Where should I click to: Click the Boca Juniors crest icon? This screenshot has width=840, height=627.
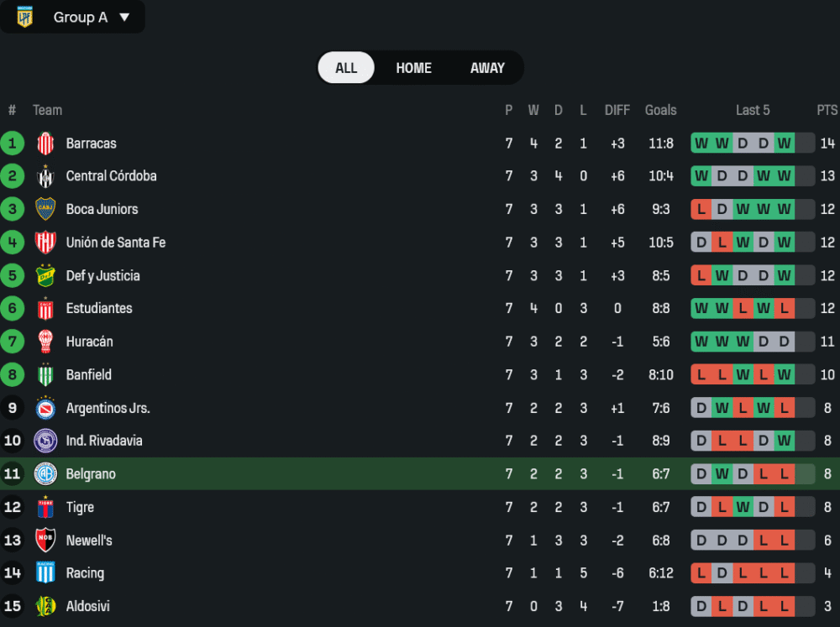tap(45, 209)
